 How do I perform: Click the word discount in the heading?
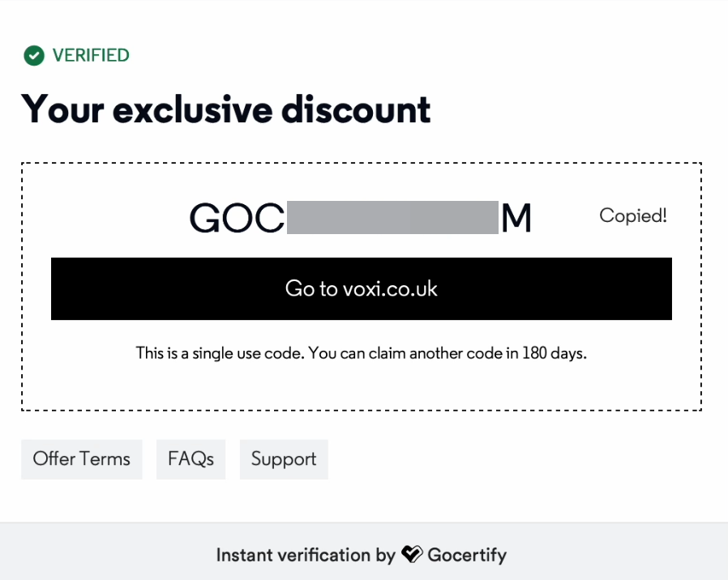(356, 109)
